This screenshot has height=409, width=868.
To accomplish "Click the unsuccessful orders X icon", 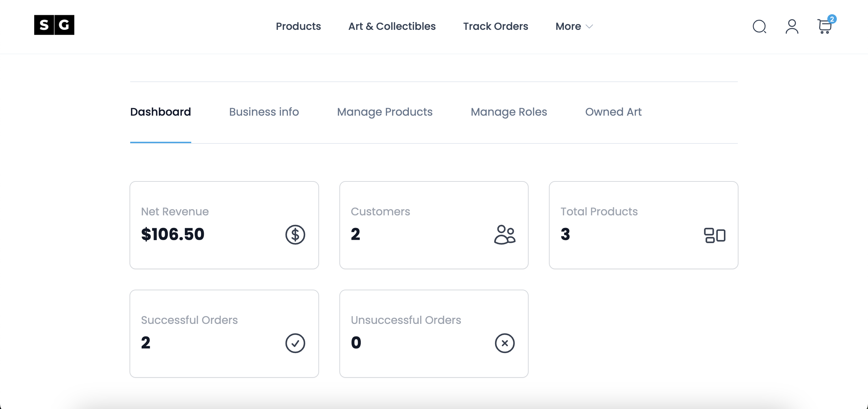I will (505, 343).
